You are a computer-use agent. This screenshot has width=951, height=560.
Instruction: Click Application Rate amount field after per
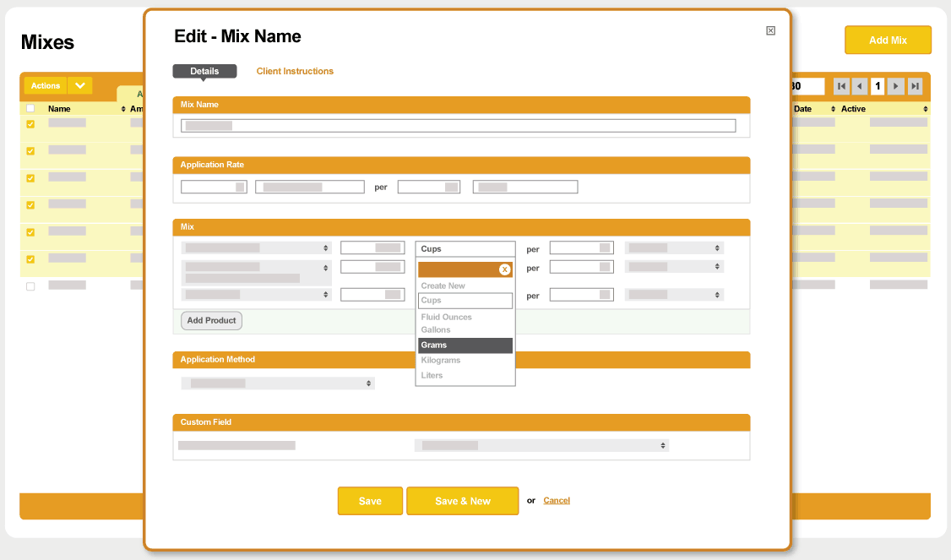(429, 187)
